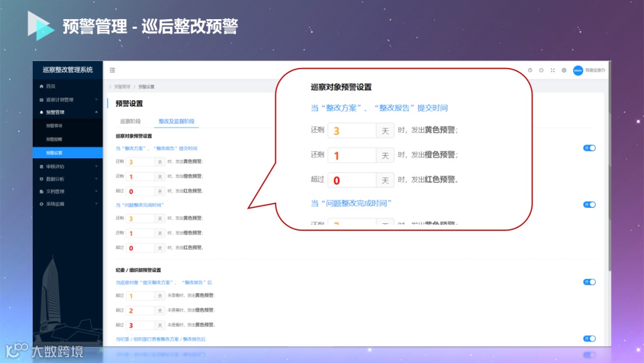
Task: Collapse the sidebar with the hamburger icon
Action: click(112, 70)
